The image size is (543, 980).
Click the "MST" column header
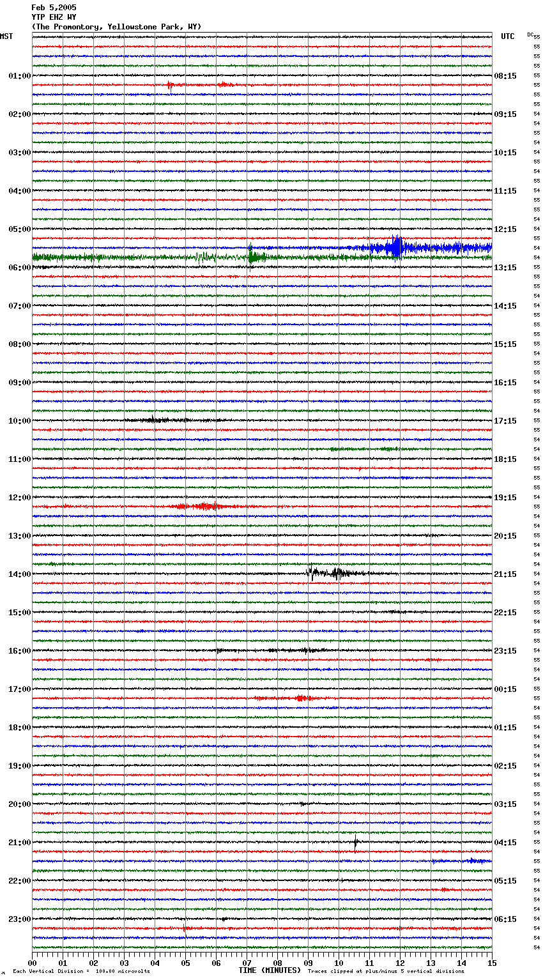[x=6, y=36]
